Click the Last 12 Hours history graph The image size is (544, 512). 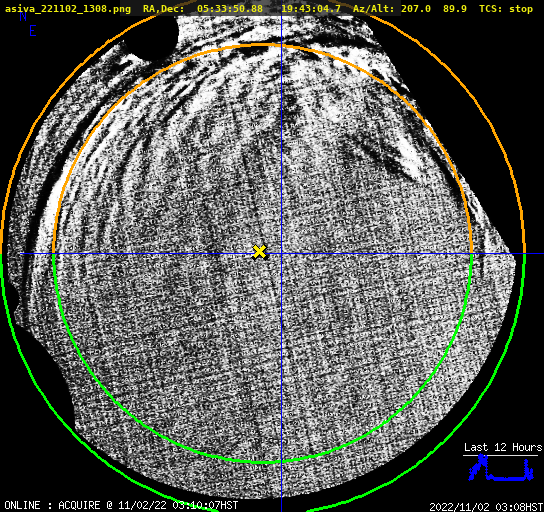pyautogui.click(x=502, y=468)
